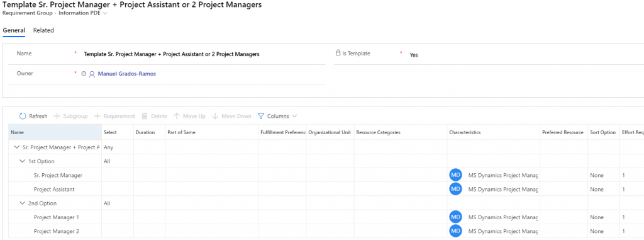Click the Move Up arrow icon
Image resolution: width=644 pixels, height=240 pixels.
[x=177, y=116]
